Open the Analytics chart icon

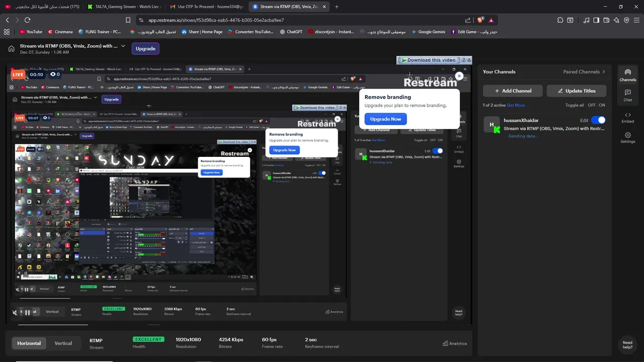[445, 343]
